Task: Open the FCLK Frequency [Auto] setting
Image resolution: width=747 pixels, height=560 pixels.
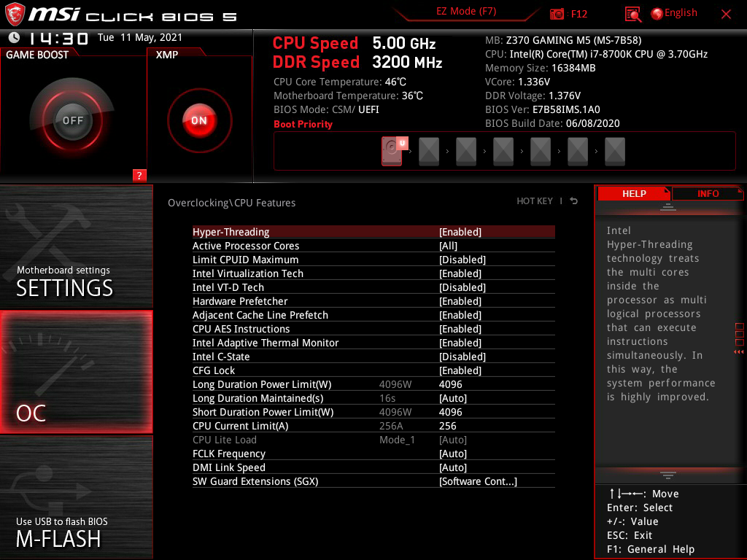Action: [x=373, y=454]
